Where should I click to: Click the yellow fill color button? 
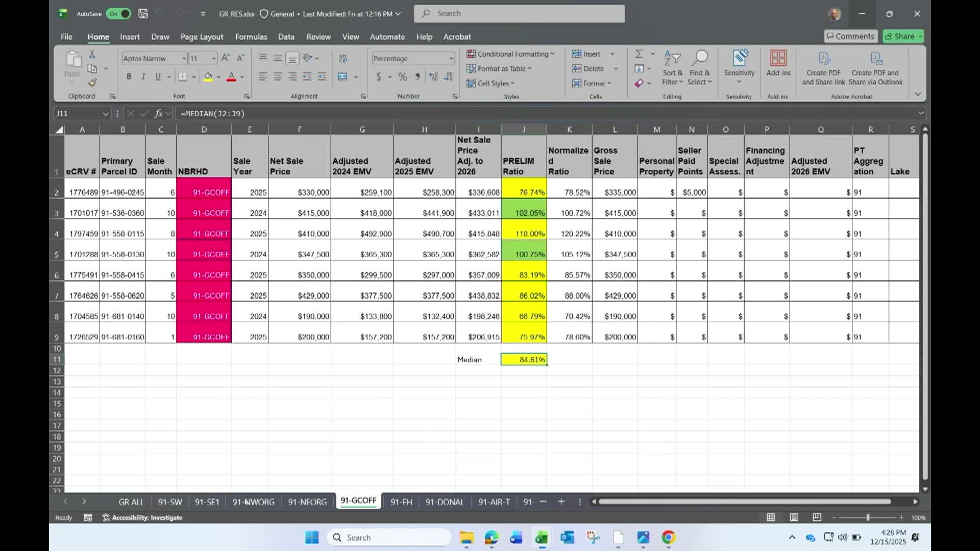point(208,77)
